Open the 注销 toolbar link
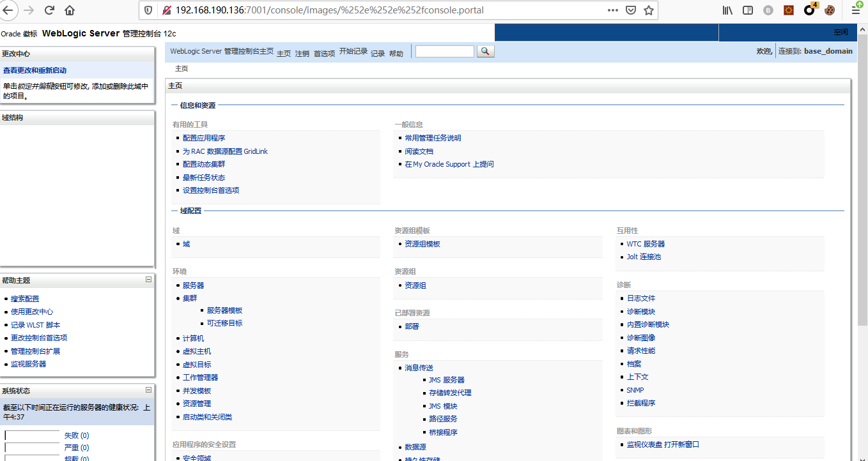Image resolution: width=868 pixels, height=461 pixels. pyautogui.click(x=302, y=54)
